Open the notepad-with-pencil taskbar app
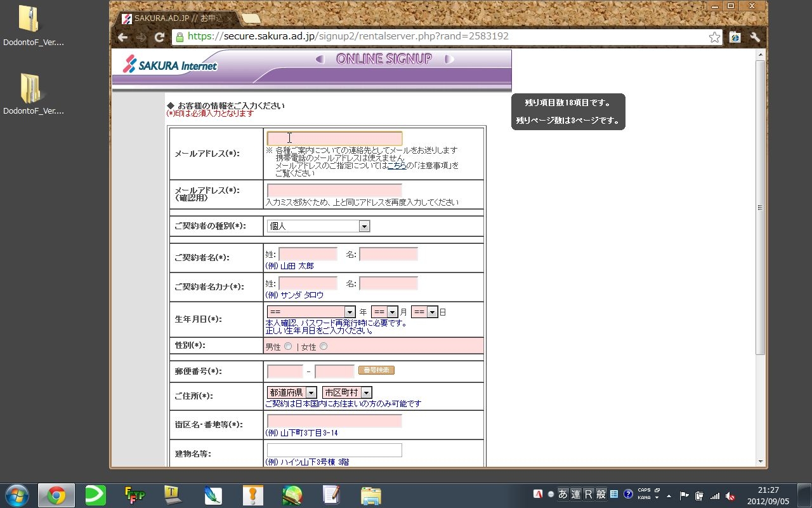 pos(331,495)
